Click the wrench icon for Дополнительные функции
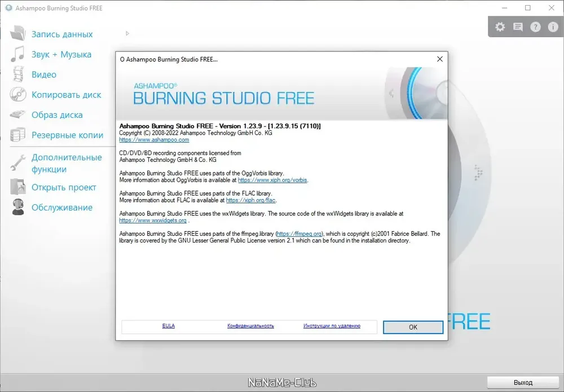 (x=17, y=162)
